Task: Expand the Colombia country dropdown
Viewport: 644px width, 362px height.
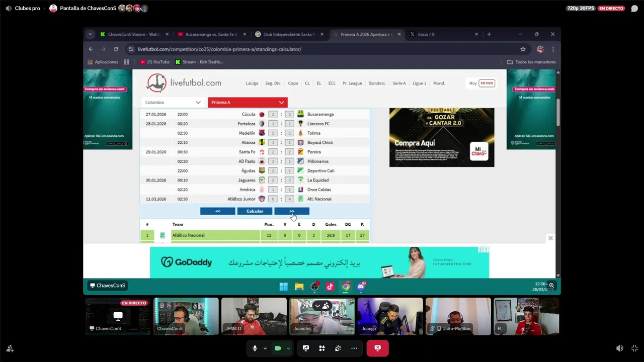Action: click(x=173, y=102)
